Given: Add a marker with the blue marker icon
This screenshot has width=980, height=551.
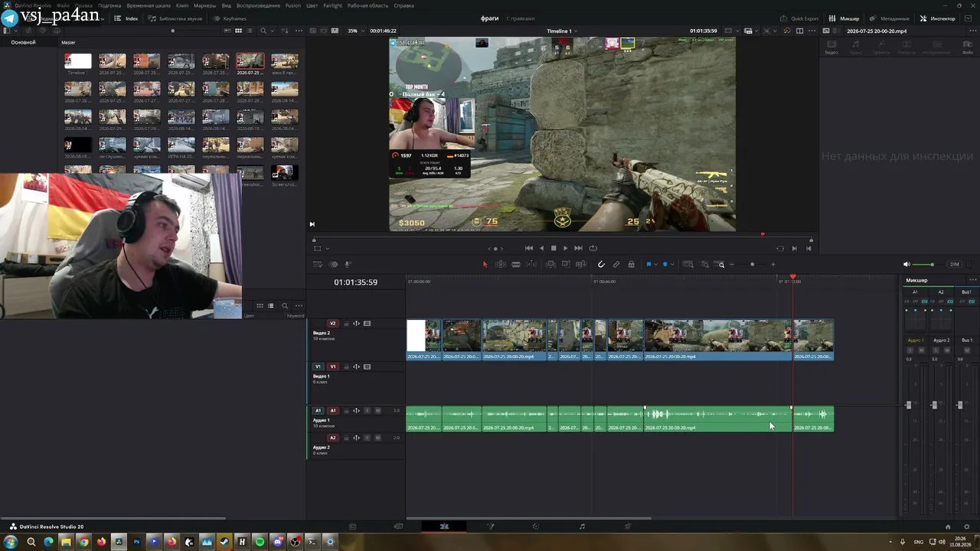Looking at the screenshot, I should click(x=665, y=264).
